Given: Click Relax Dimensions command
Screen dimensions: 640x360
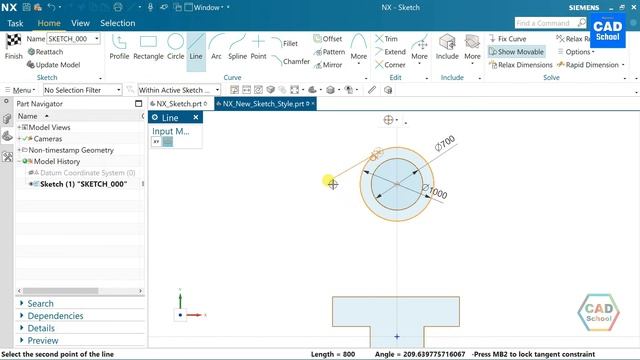Looking at the screenshot, I should pyautogui.click(x=520, y=65).
